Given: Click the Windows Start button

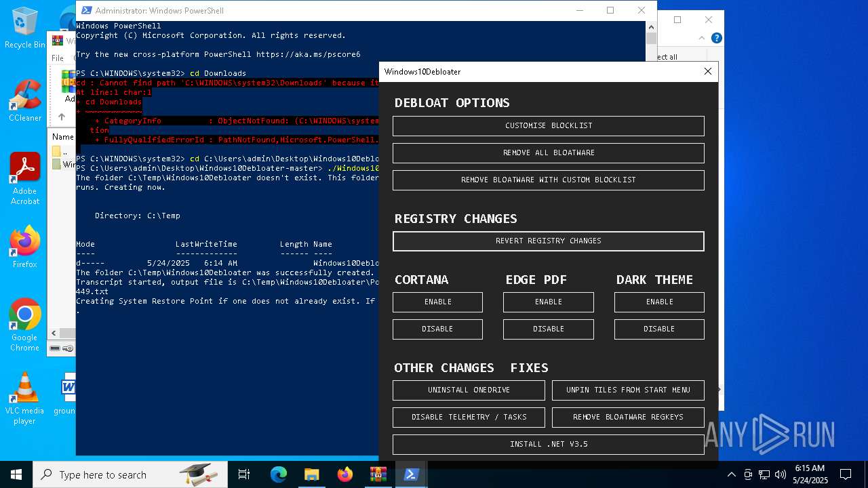Looking at the screenshot, I should (16, 474).
